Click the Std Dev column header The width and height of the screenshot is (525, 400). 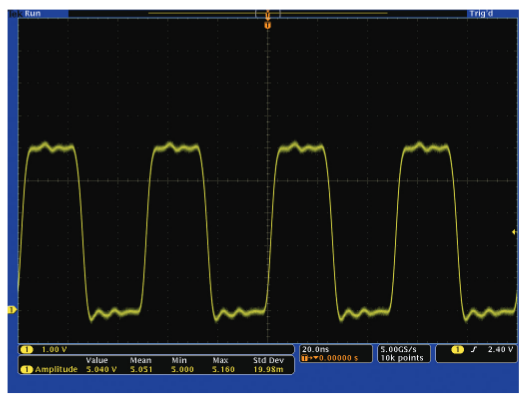point(269,360)
